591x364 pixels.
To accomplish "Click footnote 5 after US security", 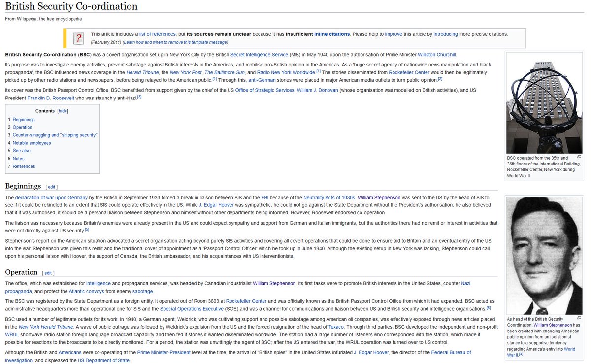I will tap(87, 229).
